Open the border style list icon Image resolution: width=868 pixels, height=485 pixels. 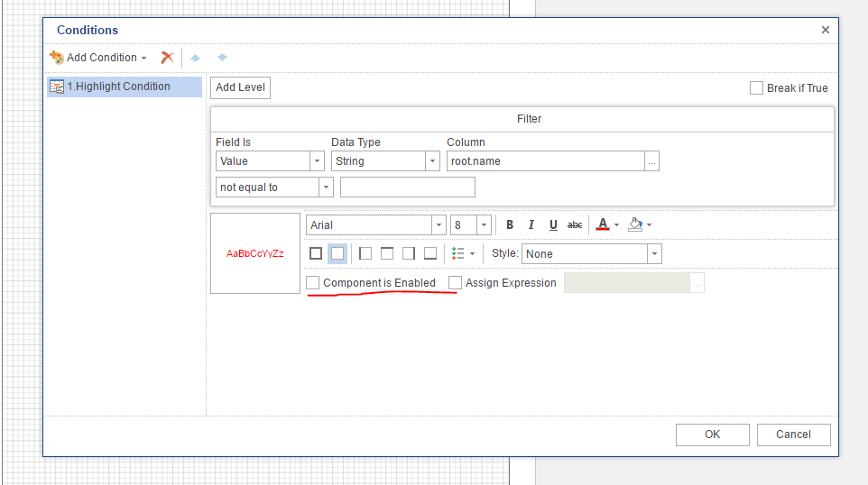coord(463,254)
